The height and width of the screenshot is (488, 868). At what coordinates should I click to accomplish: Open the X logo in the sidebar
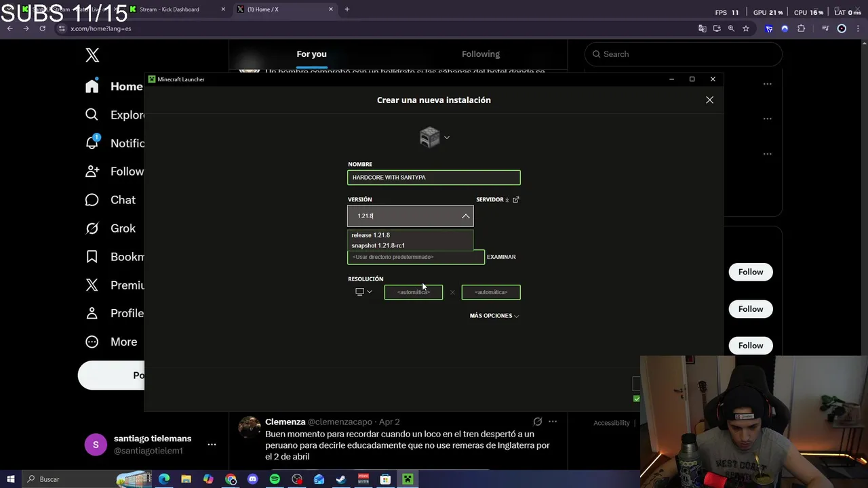click(92, 55)
